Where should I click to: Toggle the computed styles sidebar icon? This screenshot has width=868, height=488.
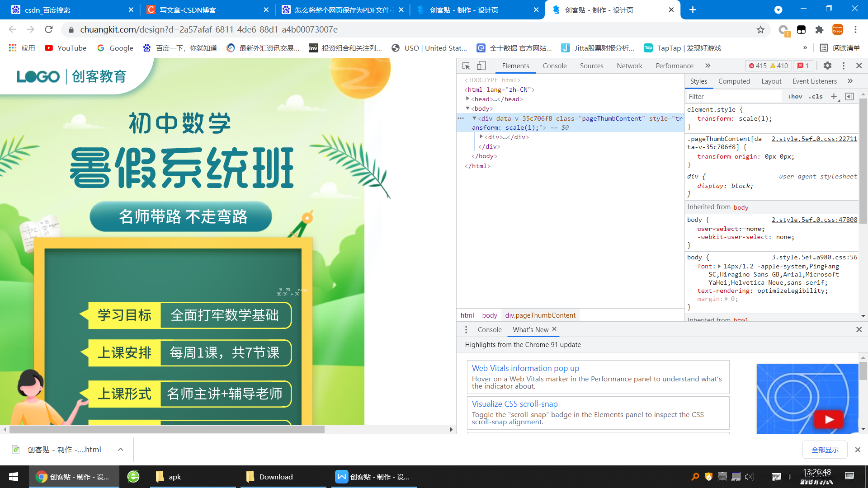tap(849, 96)
